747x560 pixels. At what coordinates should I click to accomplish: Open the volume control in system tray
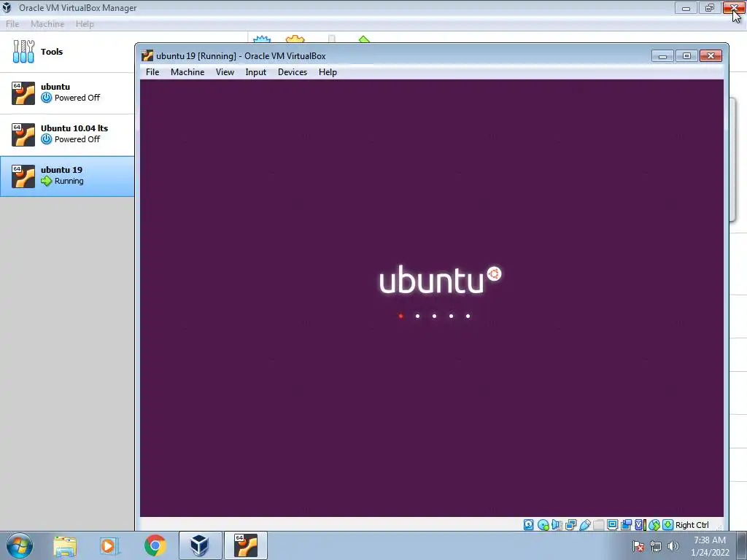(673, 546)
